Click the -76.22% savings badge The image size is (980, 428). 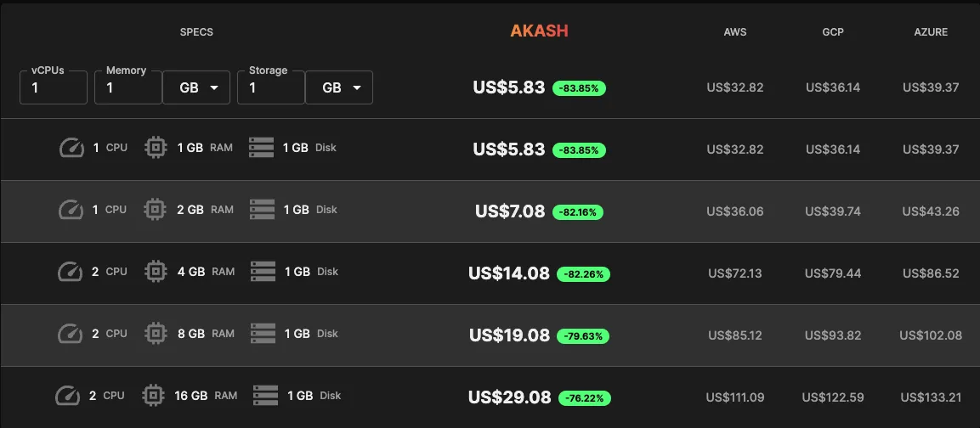click(x=585, y=398)
